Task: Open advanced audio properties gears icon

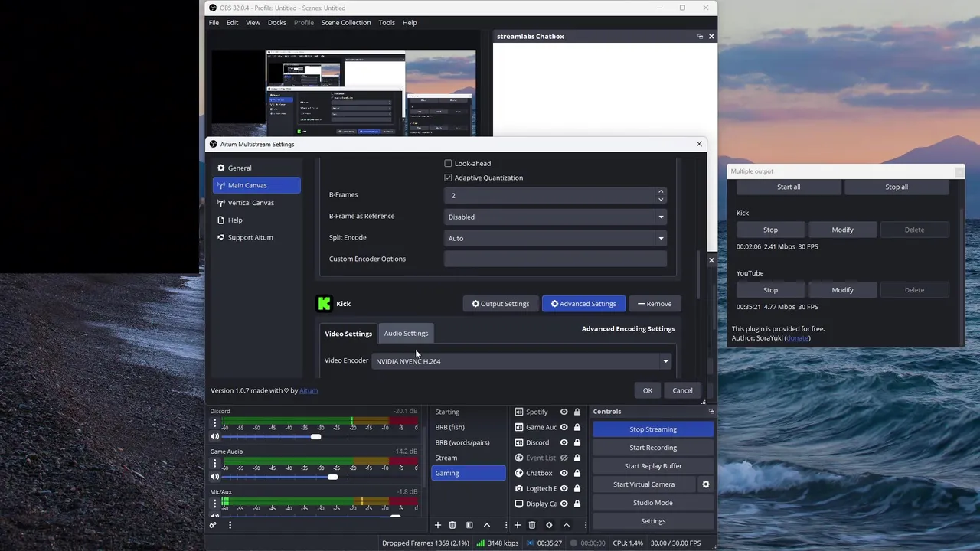Action: click(213, 525)
